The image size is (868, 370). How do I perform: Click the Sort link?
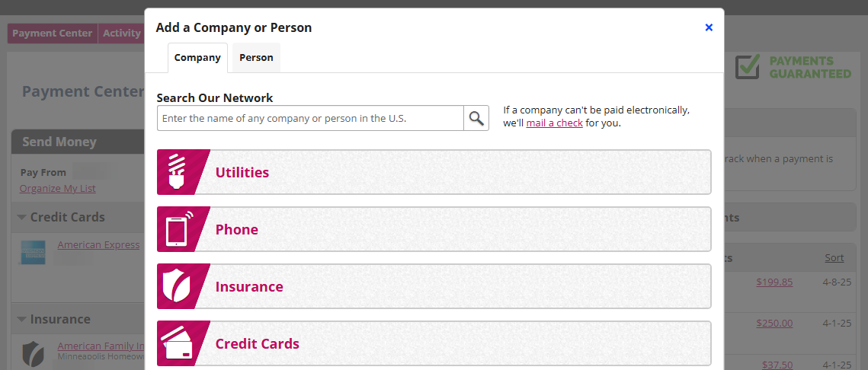tap(834, 258)
